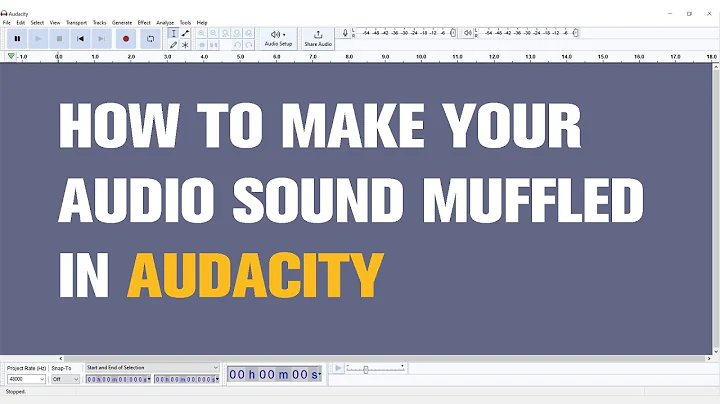Open the Transport menu
The width and height of the screenshot is (720, 404).
point(76,22)
